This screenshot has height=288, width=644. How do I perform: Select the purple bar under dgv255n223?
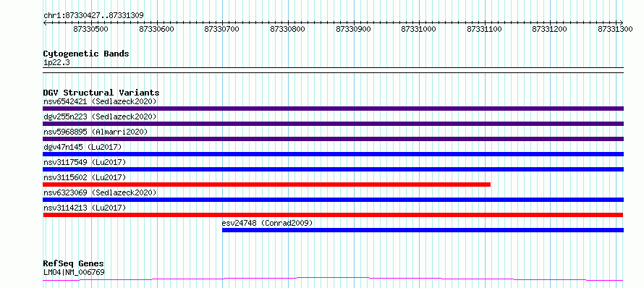pyautogui.click(x=333, y=124)
